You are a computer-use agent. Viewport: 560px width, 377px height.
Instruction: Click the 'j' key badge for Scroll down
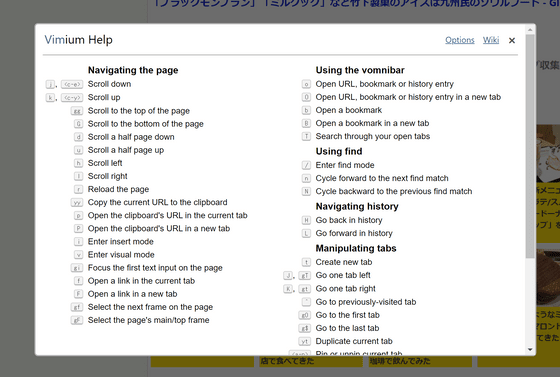(50, 84)
